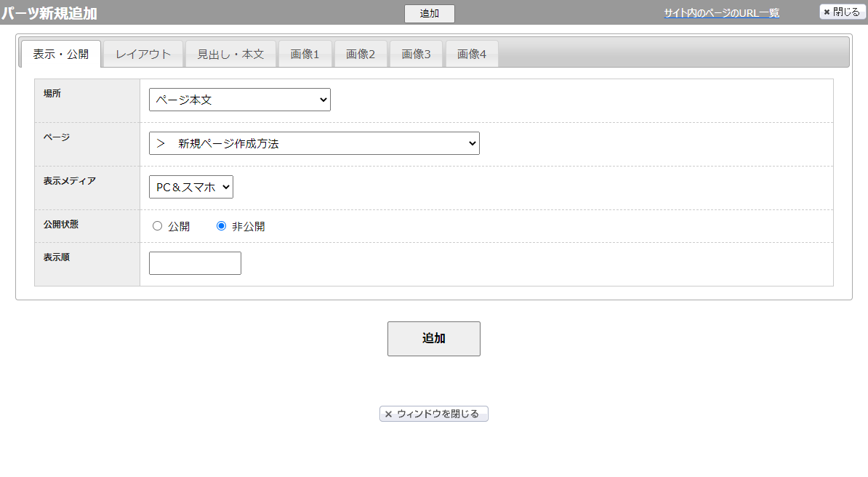Switch to the 画像3 tab
The width and height of the screenshot is (868, 477).
[x=417, y=55]
